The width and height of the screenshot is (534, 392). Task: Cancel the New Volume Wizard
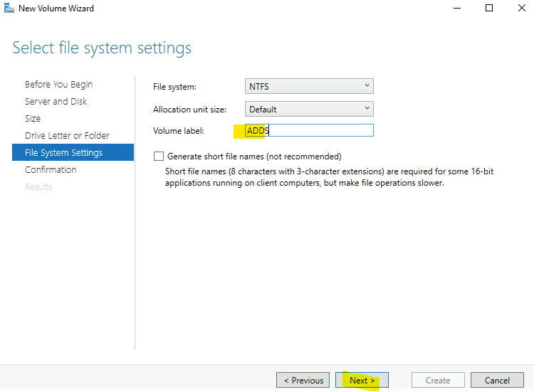click(x=497, y=380)
